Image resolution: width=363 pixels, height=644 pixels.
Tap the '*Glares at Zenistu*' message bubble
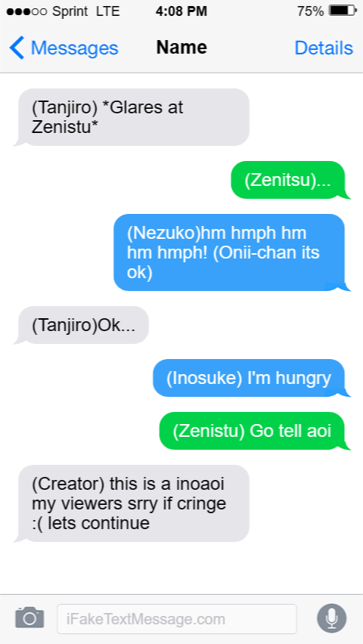click(x=132, y=117)
